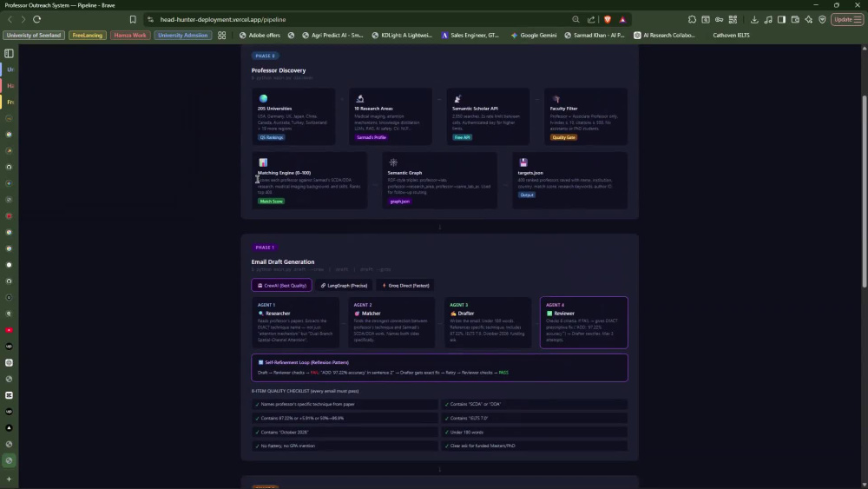
Task: Reload the page with the browser refresh icon
Action: click(37, 19)
